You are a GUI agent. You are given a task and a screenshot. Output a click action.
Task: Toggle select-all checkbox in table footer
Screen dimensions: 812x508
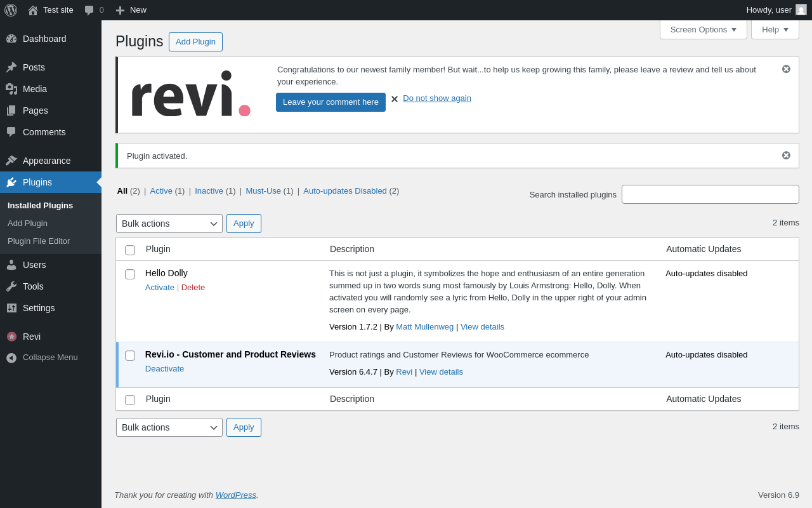coord(130,400)
